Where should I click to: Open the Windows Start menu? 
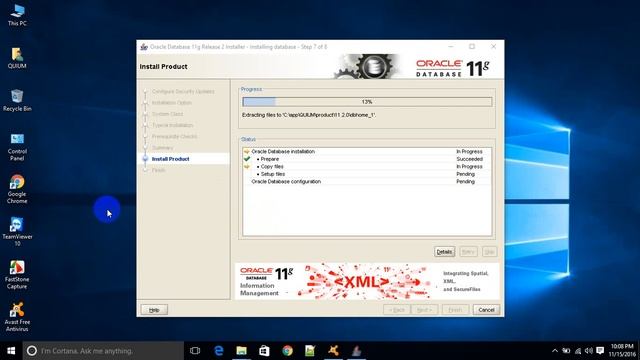coord(11,351)
